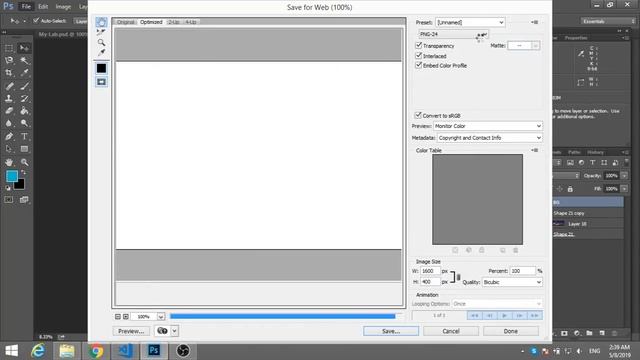Image resolution: width=640 pixels, height=360 pixels.
Task: Open the Optimize flyout menu icon
Action: [535, 22]
